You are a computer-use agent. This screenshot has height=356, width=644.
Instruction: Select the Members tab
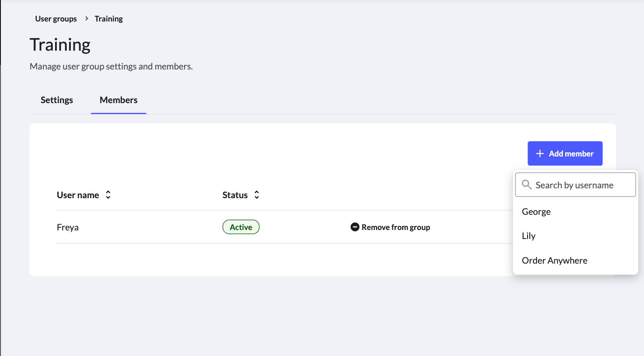click(x=118, y=100)
